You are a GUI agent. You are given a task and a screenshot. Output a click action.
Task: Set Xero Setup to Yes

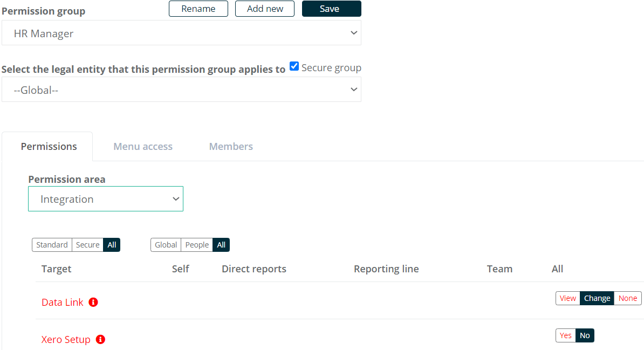566,335
